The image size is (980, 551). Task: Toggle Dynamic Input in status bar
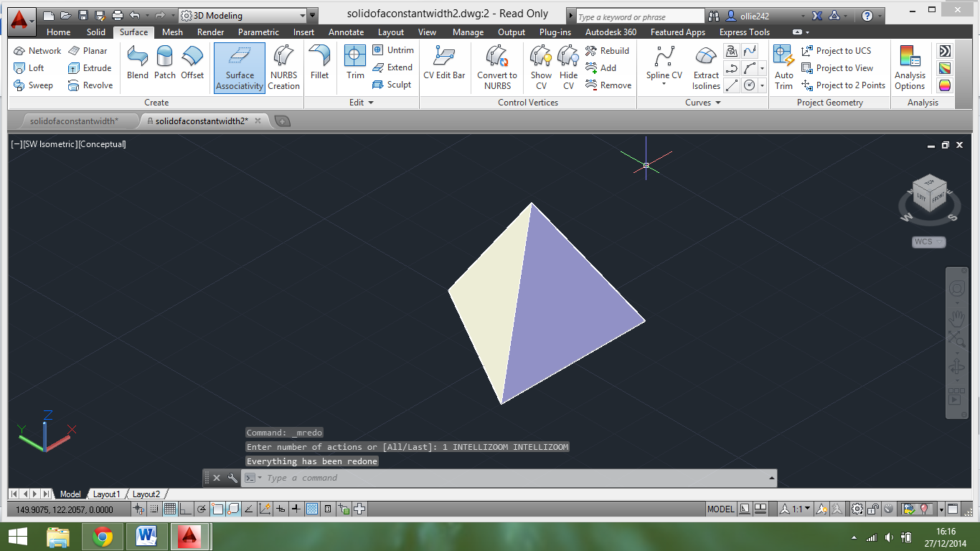[281, 509]
